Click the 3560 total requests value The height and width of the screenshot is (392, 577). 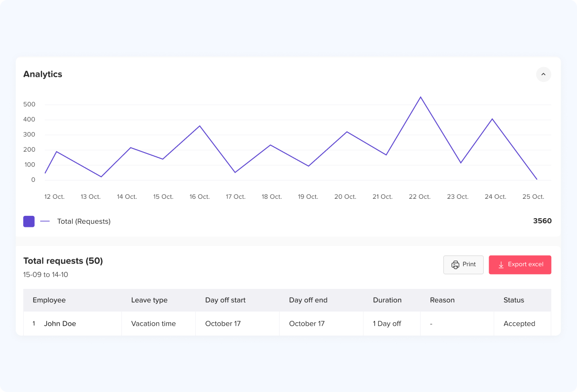pyautogui.click(x=542, y=221)
